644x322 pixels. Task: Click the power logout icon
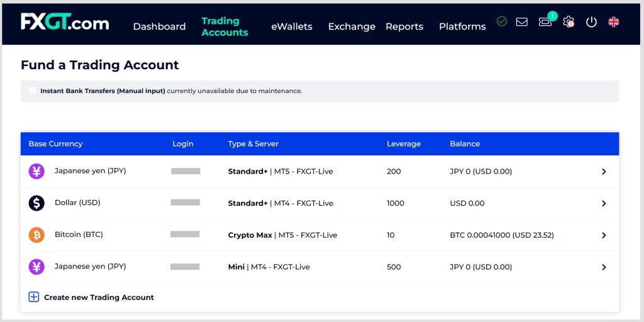pos(591,22)
